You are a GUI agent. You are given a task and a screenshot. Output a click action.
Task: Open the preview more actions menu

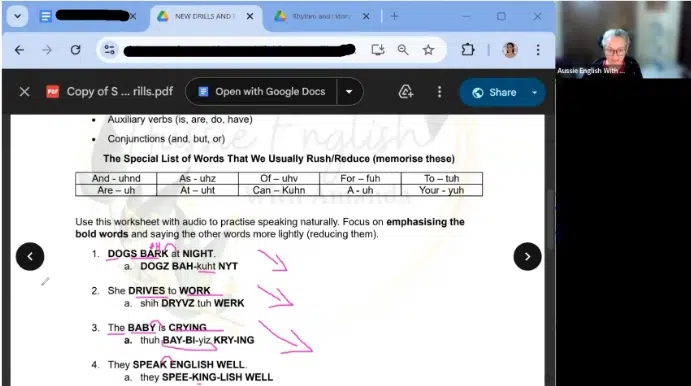439,92
